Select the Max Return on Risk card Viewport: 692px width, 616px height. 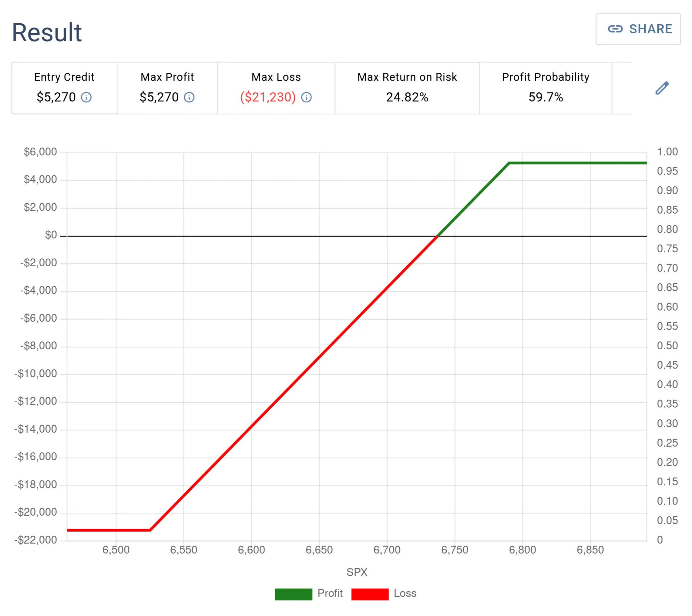coord(407,88)
